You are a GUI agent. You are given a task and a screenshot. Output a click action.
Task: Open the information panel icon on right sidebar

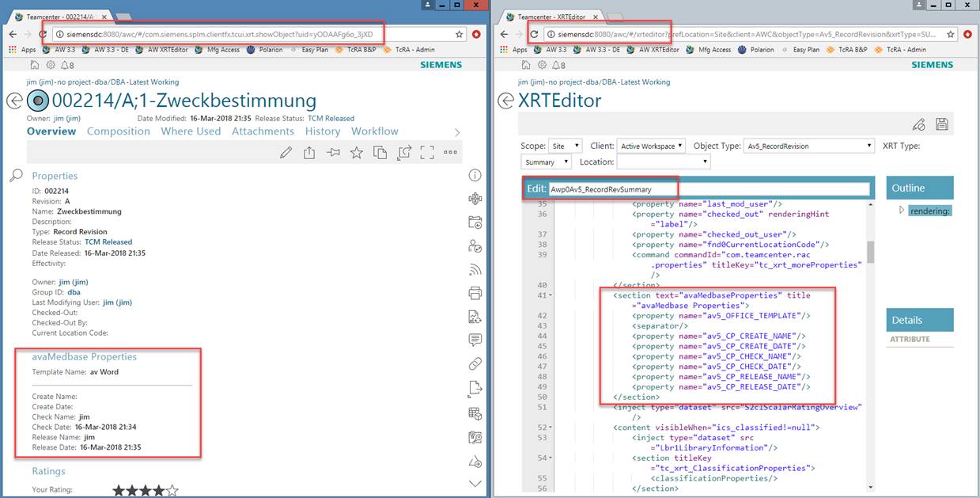click(475, 176)
